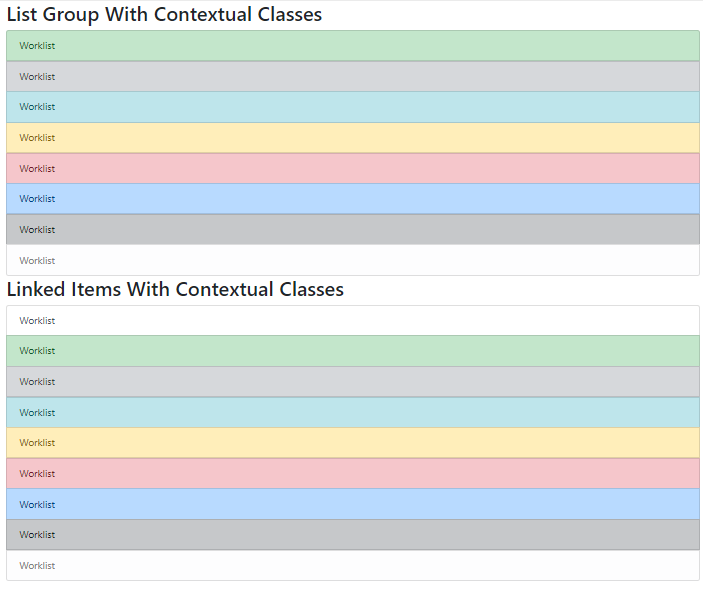Open the first white Worklist link in linked list
703x591 pixels.
(353, 321)
